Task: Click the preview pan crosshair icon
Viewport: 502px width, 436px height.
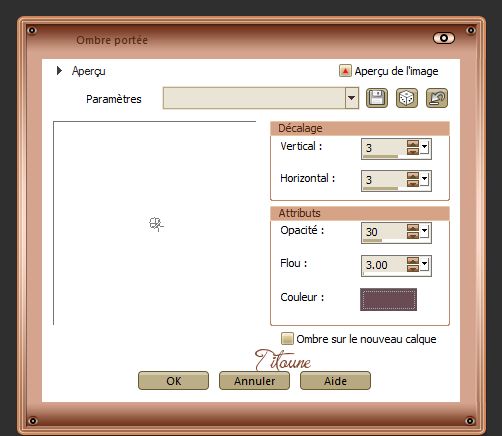Action: (156, 224)
